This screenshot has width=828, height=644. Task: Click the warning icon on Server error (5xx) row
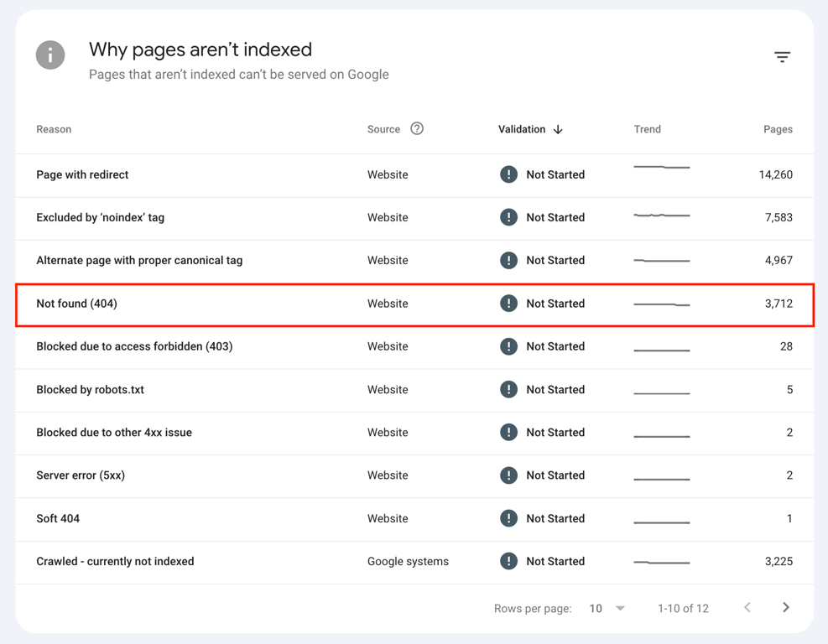pyautogui.click(x=509, y=475)
